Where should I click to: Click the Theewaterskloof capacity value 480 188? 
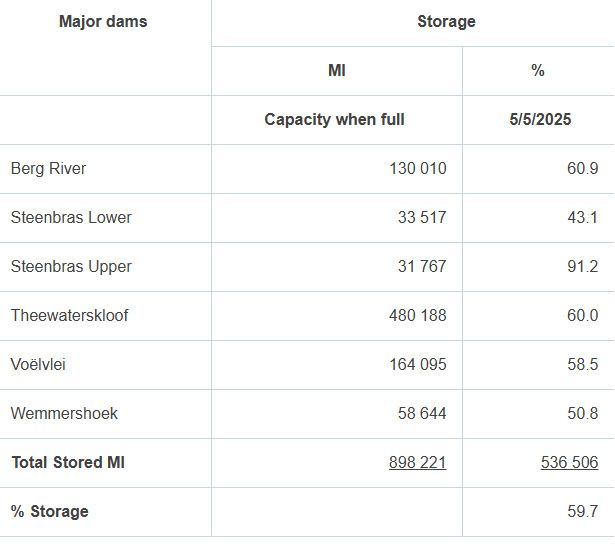click(418, 315)
